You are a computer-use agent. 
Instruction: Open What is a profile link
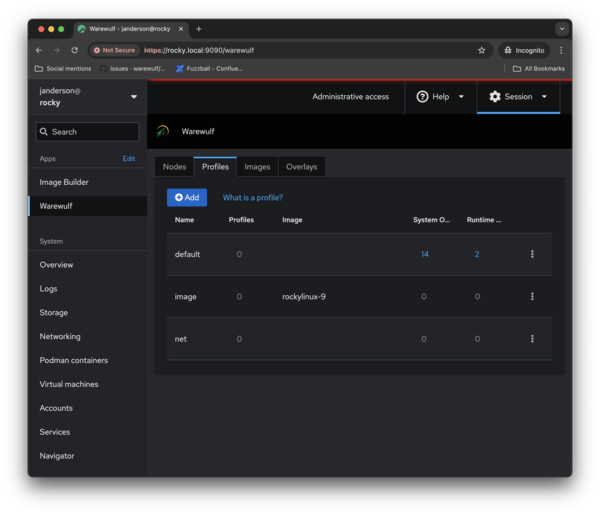click(x=253, y=197)
